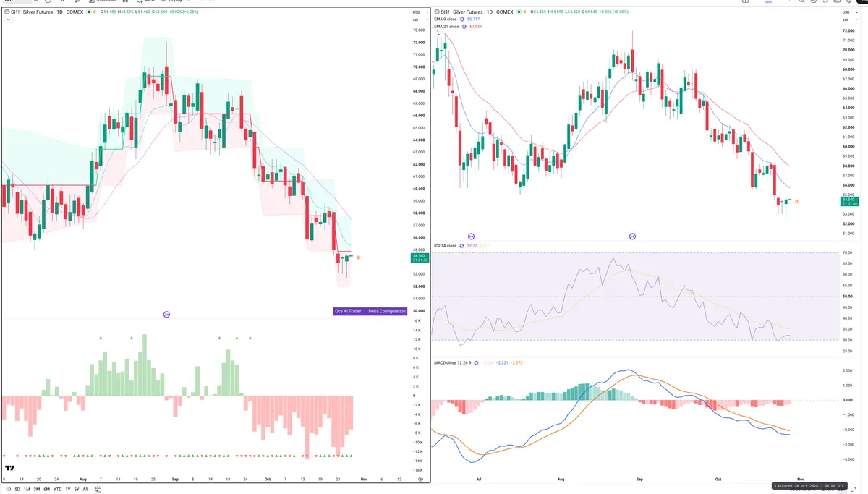The image size is (868, 494).
Task: Click the 54.540 price label on left chart axis
Action: (419, 256)
